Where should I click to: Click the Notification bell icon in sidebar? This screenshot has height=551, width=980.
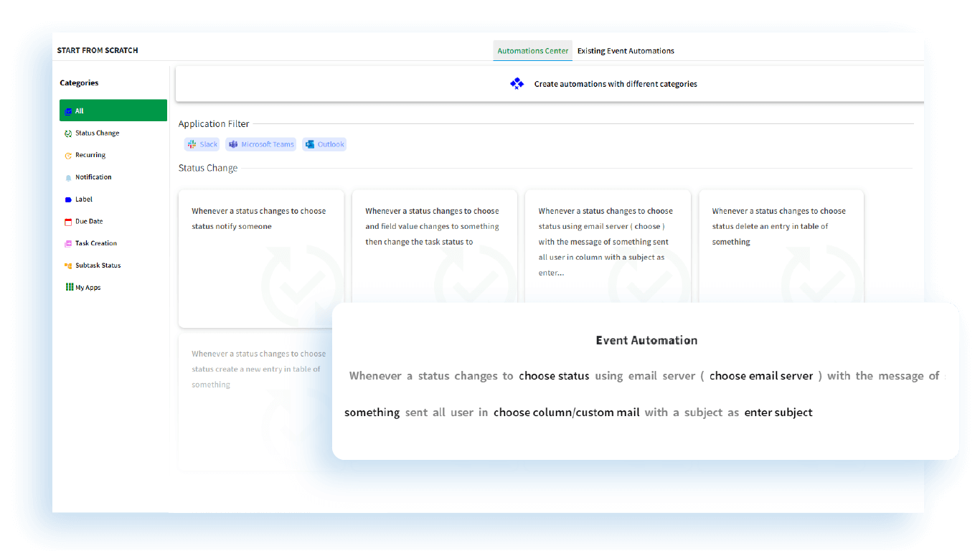tap(67, 177)
